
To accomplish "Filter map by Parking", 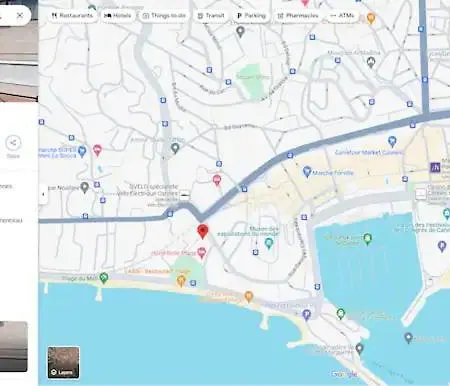I will tap(251, 16).
